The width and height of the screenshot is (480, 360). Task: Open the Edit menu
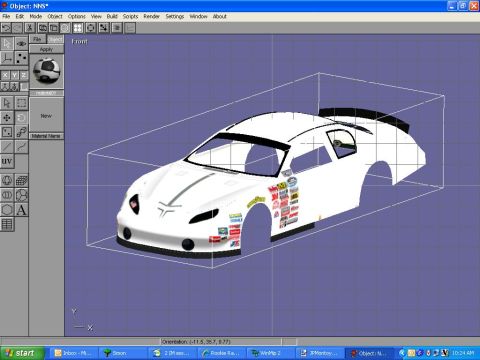click(20, 16)
